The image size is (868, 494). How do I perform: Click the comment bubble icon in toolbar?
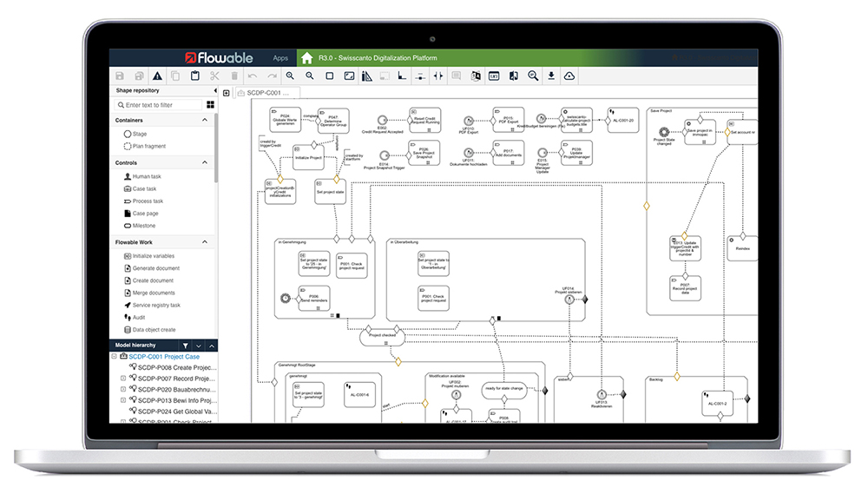pyautogui.click(x=457, y=76)
